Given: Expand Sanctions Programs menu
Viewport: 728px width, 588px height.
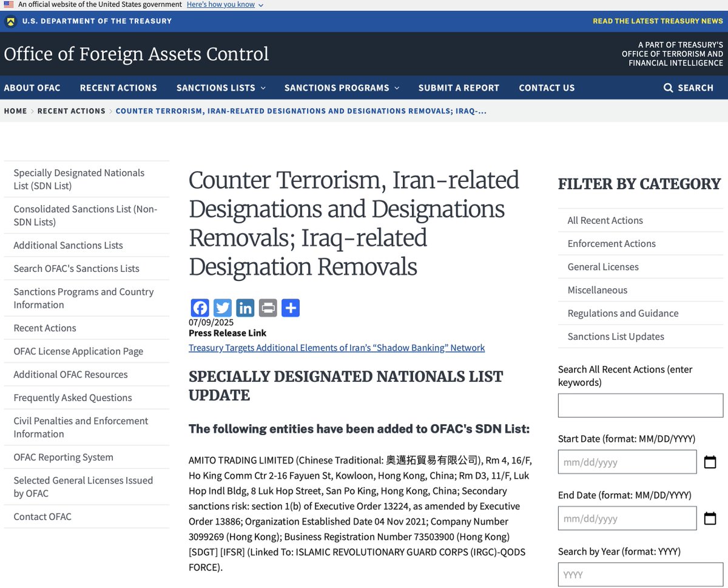Looking at the screenshot, I should pos(342,88).
